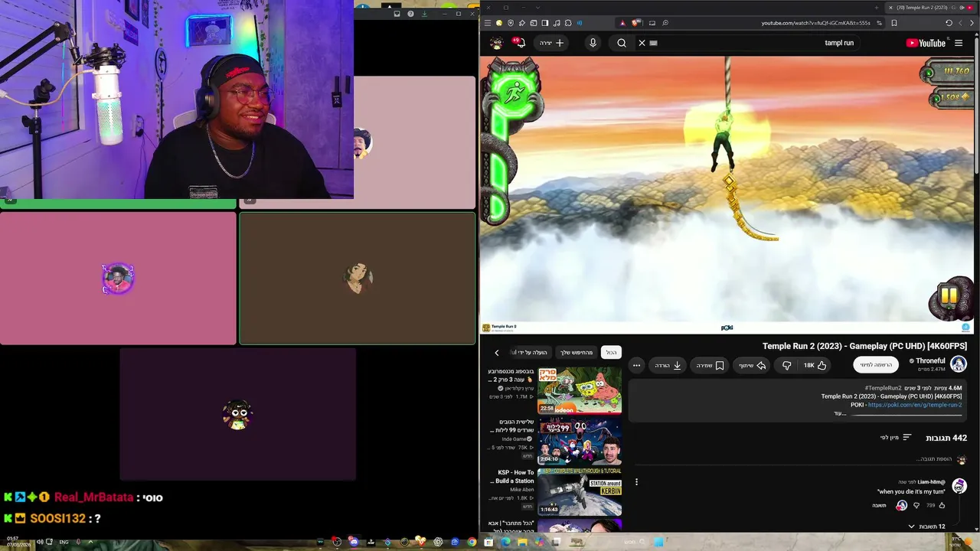
Task: Open the YouTube account avatar menu
Action: click(x=496, y=43)
